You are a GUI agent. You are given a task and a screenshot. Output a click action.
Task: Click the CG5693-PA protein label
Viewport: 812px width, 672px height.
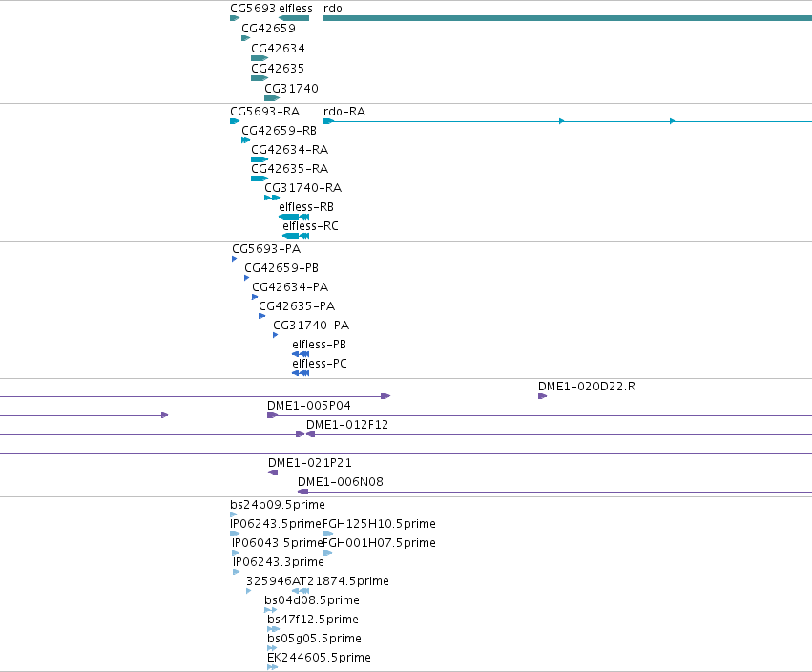tap(266, 249)
